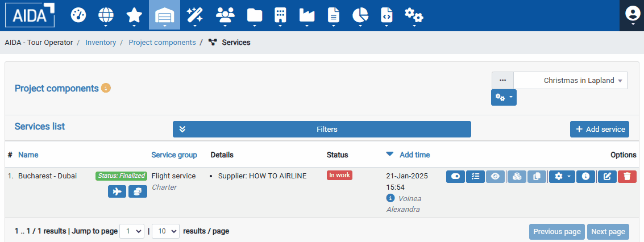Open the Jump to page dropdown
The image size is (644, 242).
(132, 231)
